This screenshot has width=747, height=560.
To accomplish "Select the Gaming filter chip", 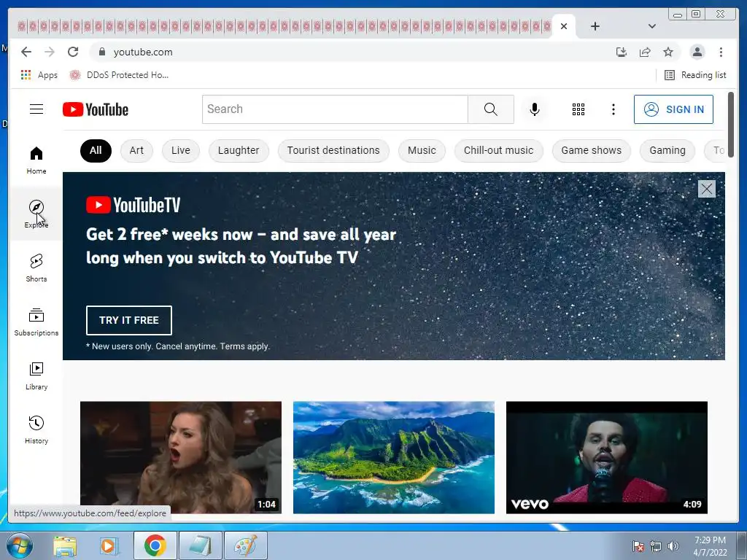I will point(667,150).
